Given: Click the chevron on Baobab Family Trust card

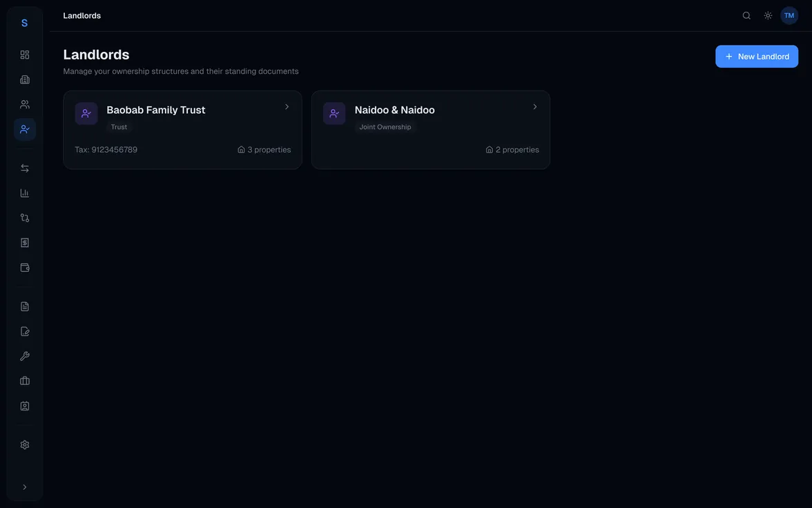Looking at the screenshot, I should click(287, 106).
